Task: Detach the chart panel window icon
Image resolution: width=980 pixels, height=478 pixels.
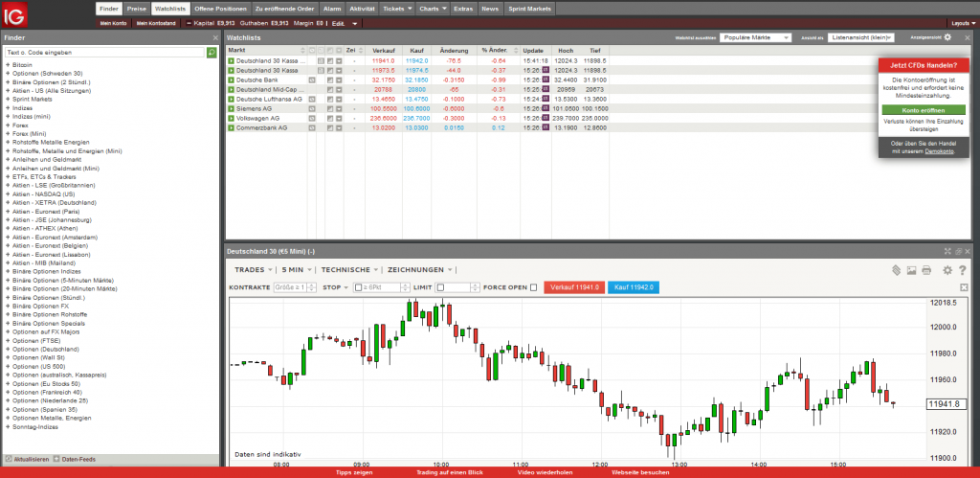Action: (x=957, y=251)
